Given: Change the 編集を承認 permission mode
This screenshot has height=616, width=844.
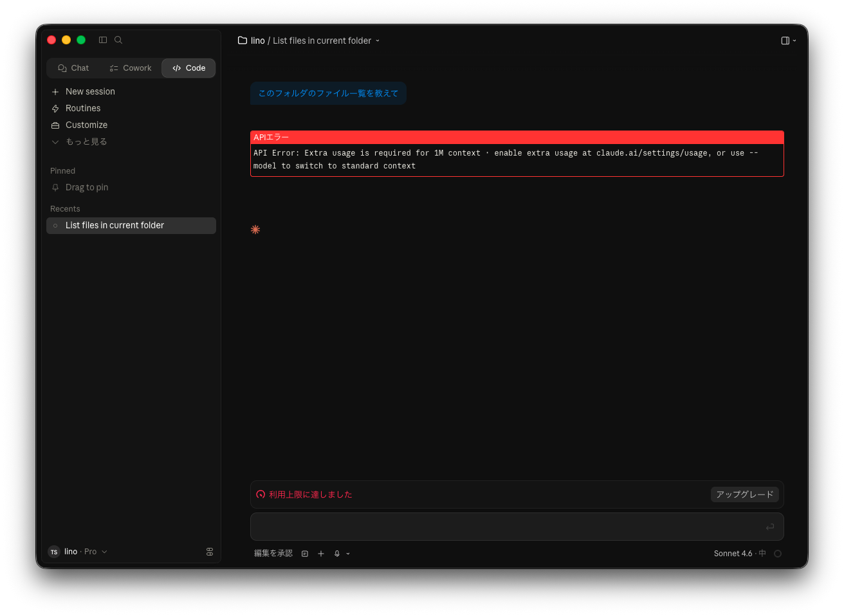Looking at the screenshot, I should pyautogui.click(x=273, y=554).
